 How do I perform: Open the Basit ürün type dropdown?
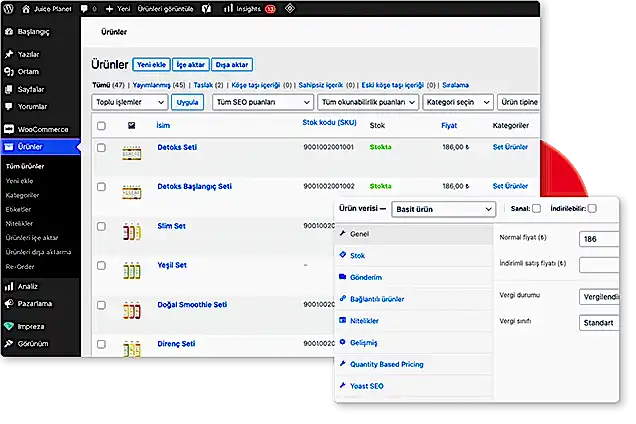click(443, 209)
